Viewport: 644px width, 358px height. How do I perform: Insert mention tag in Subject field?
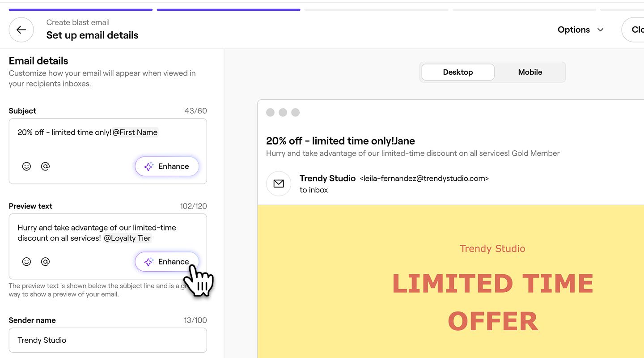pyautogui.click(x=45, y=166)
